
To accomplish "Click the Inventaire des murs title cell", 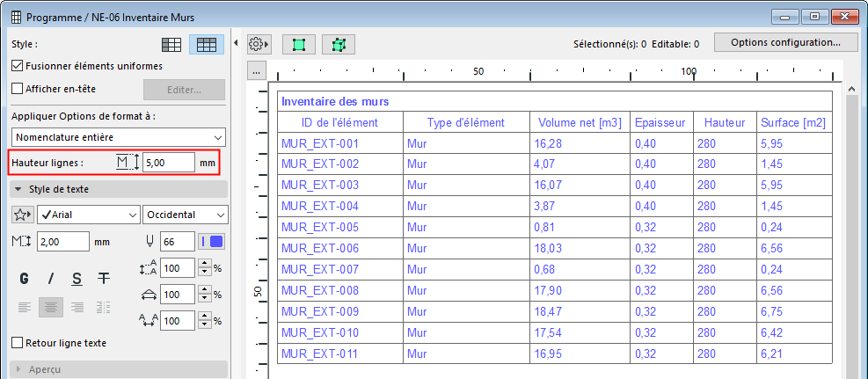I will pos(555,101).
